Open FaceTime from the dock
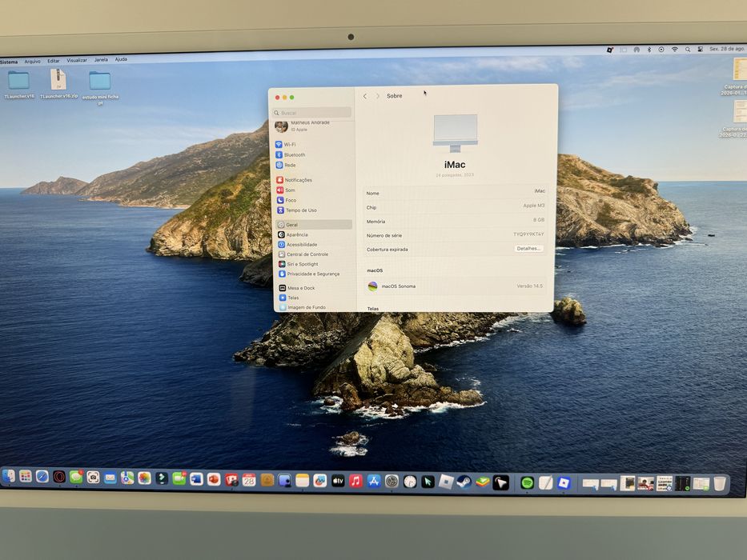 point(179,478)
